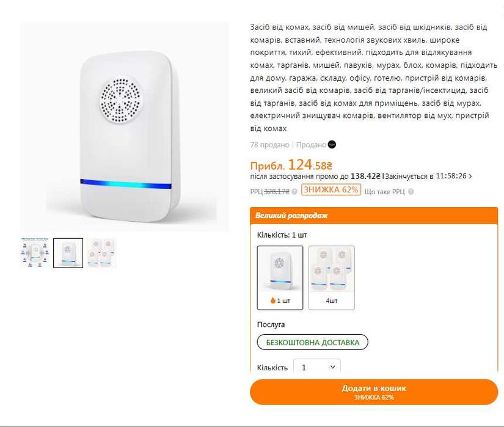
Task: Choose the 1 шт quantity option
Action: pyautogui.click(x=280, y=277)
